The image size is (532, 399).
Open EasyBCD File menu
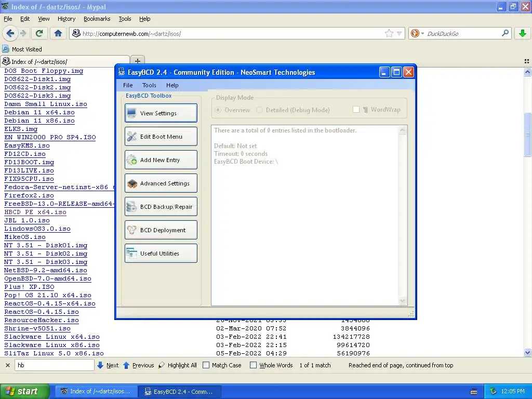point(128,85)
